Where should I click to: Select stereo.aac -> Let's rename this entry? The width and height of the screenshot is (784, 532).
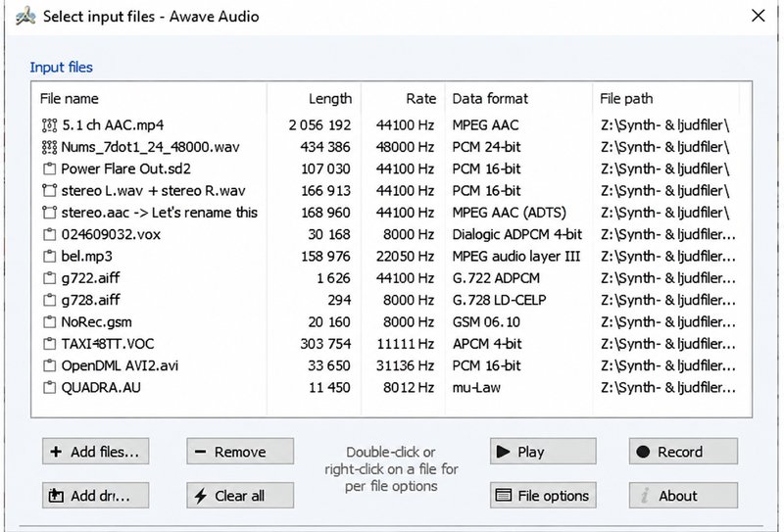pos(159,213)
